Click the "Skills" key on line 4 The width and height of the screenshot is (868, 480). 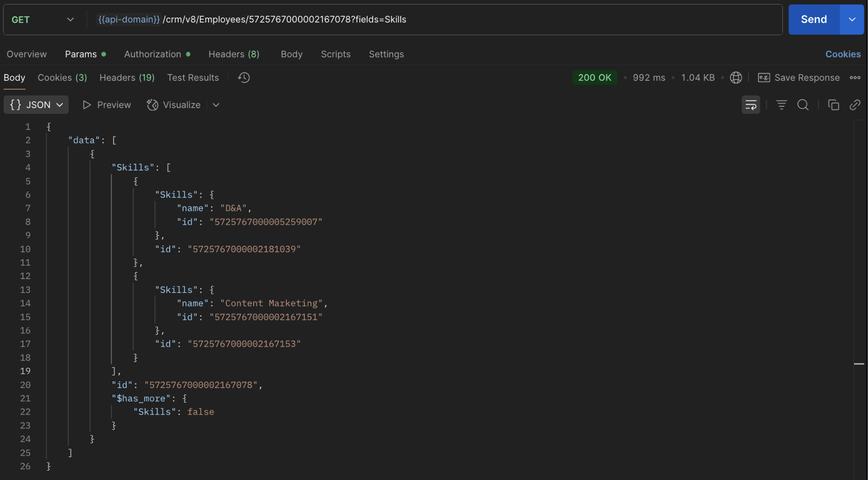pyautogui.click(x=133, y=167)
